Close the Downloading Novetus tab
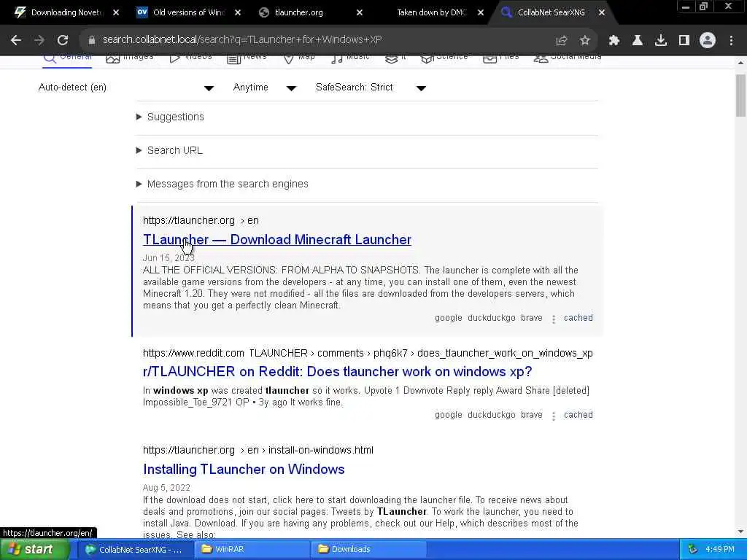Image resolution: width=747 pixels, height=560 pixels. (116, 12)
